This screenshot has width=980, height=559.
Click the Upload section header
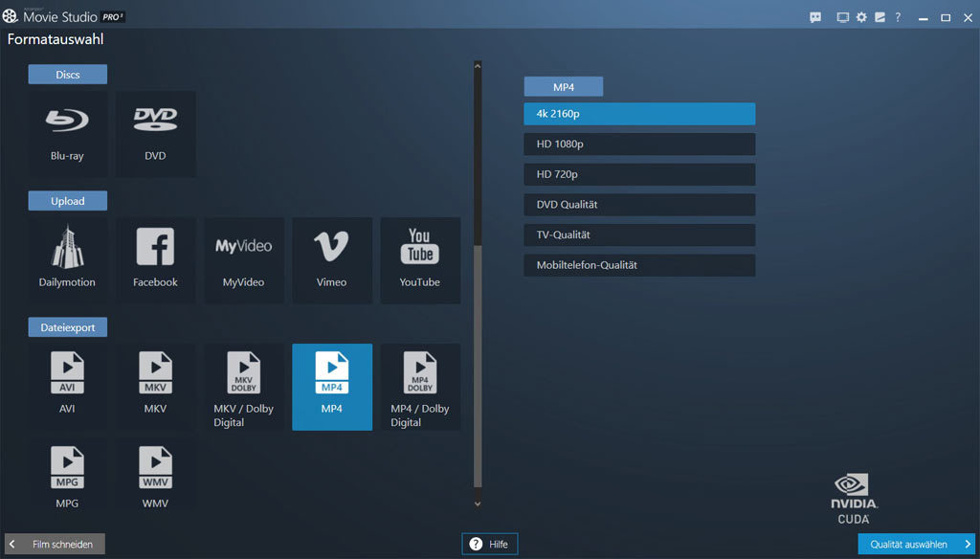pos(68,201)
